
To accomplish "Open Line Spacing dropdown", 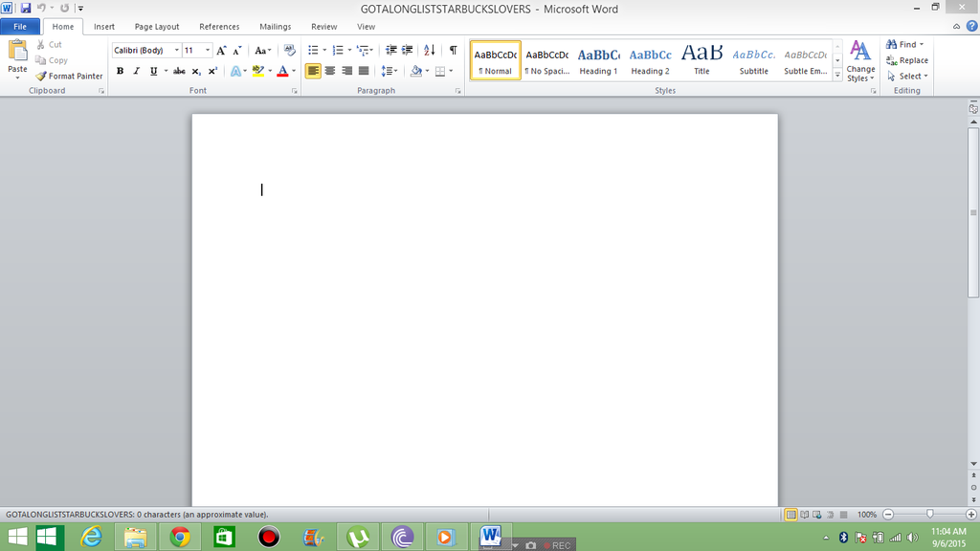I will tap(390, 71).
